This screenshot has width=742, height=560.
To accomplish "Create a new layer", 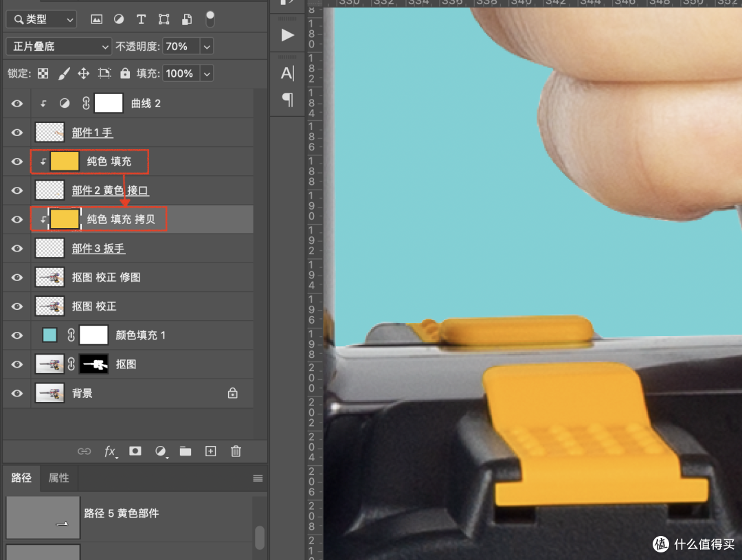I will click(x=211, y=451).
